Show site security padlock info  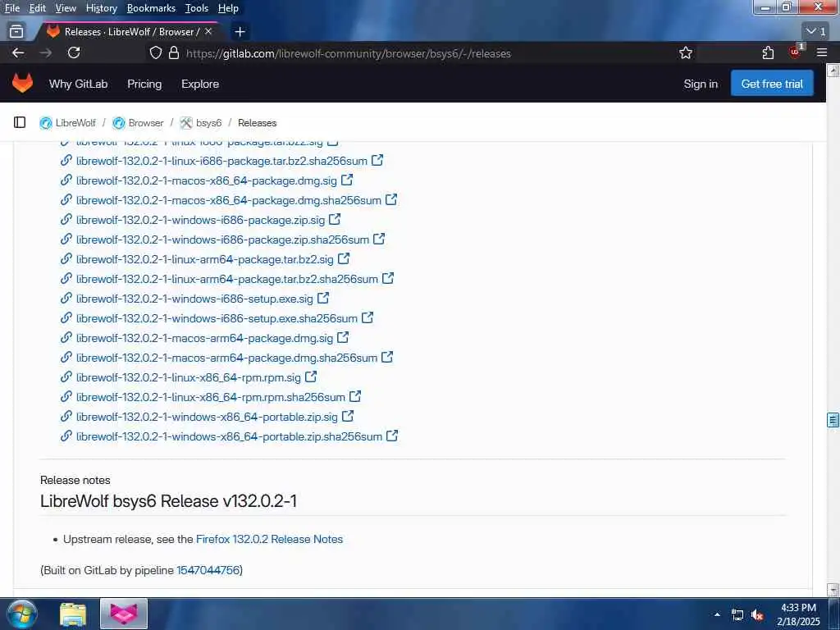tap(174, 53)
